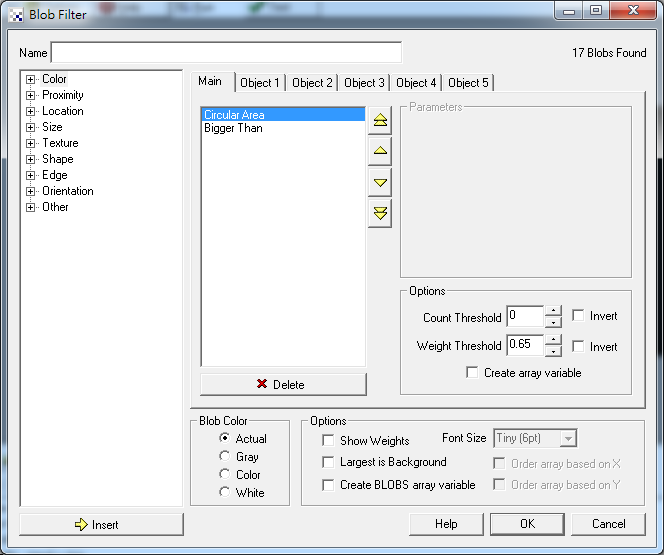Expand the Color tree category
Image resolution: width=664 pixels, height=555 pixels.
pos(31,79)
